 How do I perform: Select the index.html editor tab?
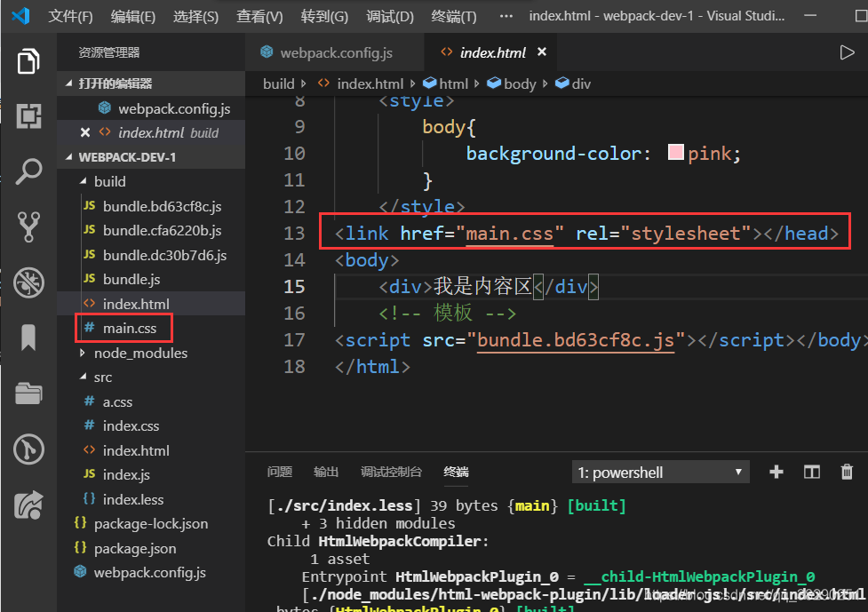click(x=490, y=52)
